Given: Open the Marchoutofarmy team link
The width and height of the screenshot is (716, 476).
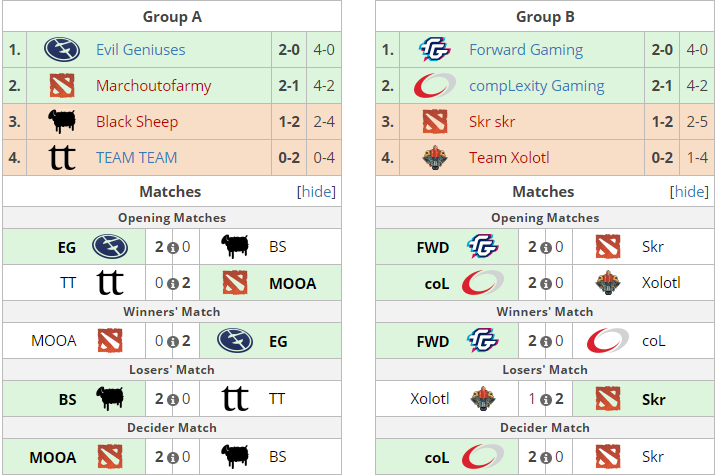Looking at the screenshot, I should pos(153,85).
